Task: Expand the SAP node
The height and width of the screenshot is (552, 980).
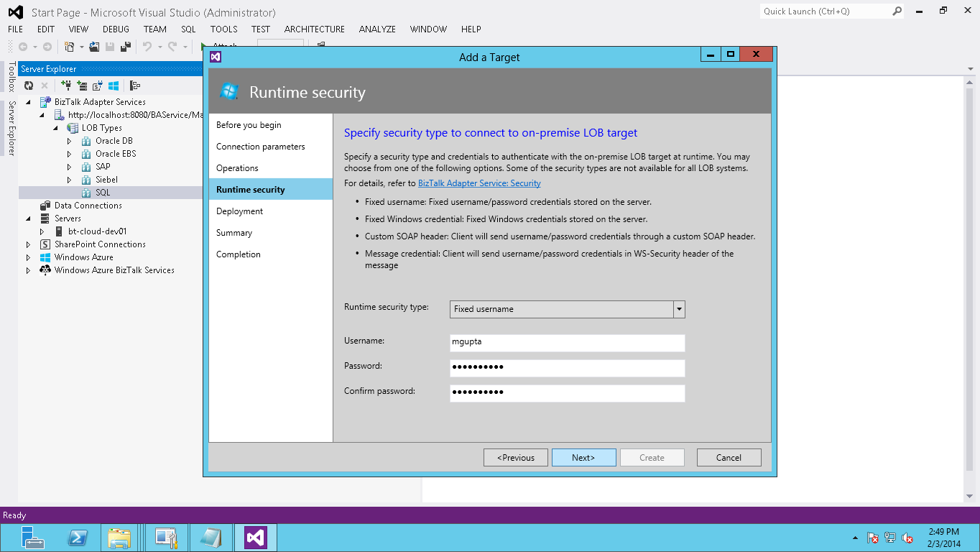Action: [x=70, y=167]
